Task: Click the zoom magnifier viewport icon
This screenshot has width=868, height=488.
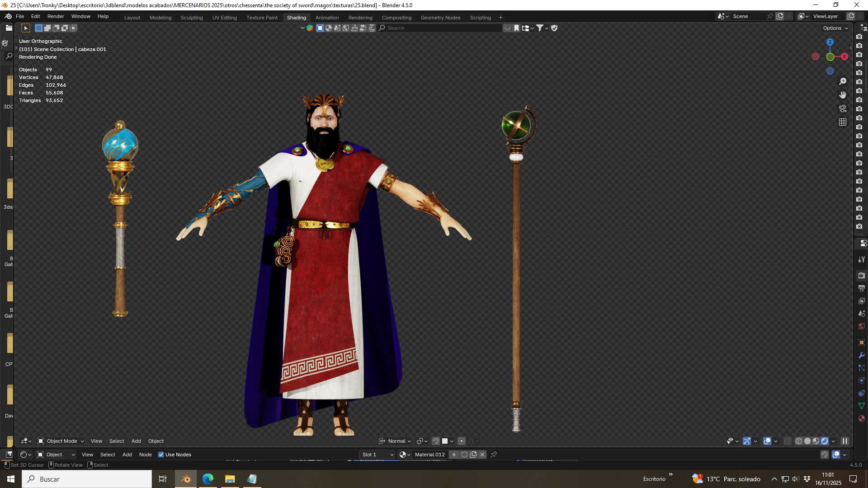Action: click(x=843, y=81)
